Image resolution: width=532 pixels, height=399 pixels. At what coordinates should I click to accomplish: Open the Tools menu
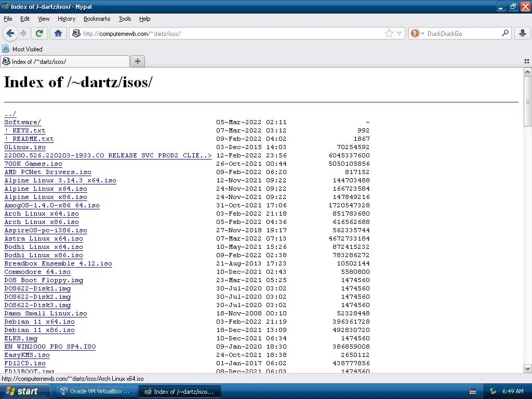pos(125,19)
